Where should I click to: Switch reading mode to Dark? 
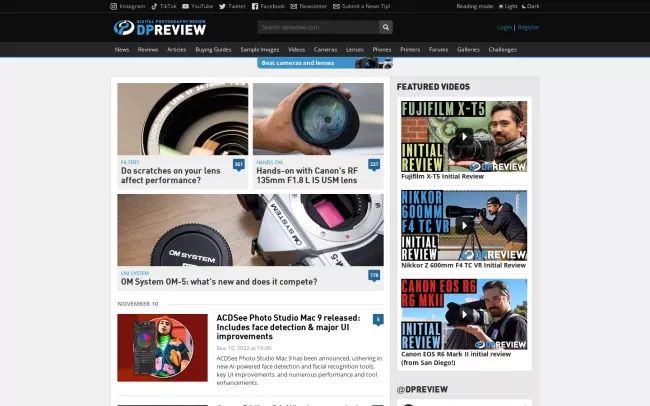(x=530, y=6)
